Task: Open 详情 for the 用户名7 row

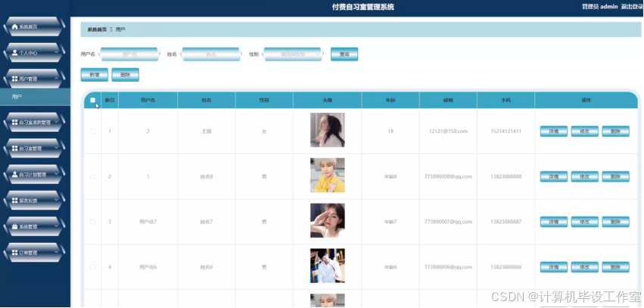Action: click(x=554, y=222)
